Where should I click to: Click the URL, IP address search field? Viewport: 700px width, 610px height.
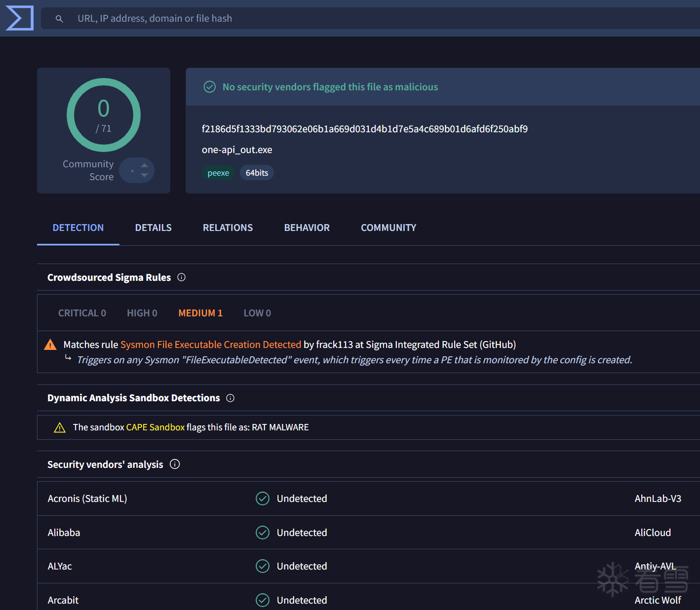[x=370, y=18]
